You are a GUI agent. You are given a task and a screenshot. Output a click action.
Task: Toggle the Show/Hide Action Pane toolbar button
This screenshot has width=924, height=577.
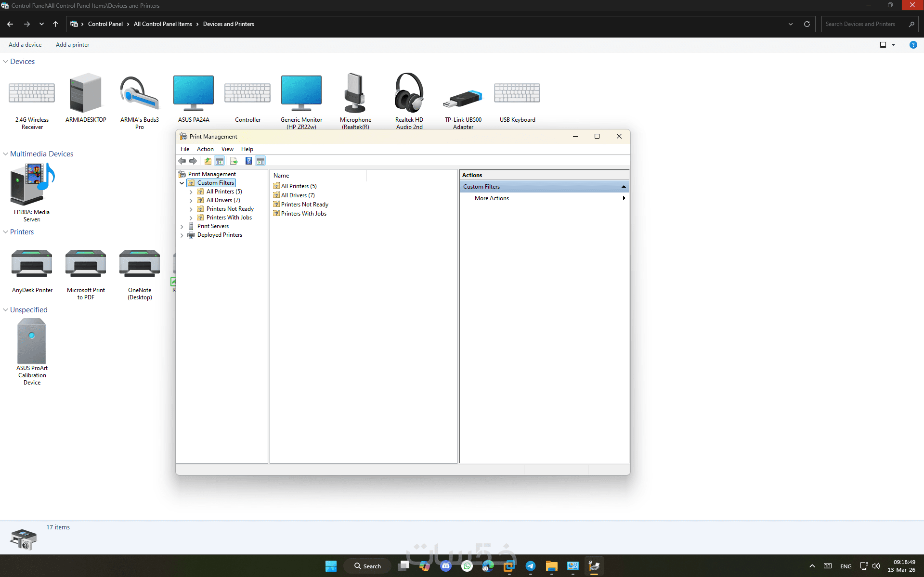(260, 161)
